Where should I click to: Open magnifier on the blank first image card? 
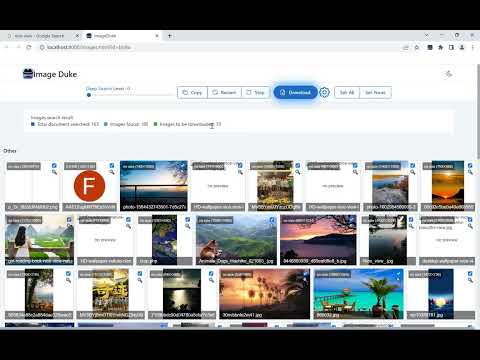(x=54, y=172)
